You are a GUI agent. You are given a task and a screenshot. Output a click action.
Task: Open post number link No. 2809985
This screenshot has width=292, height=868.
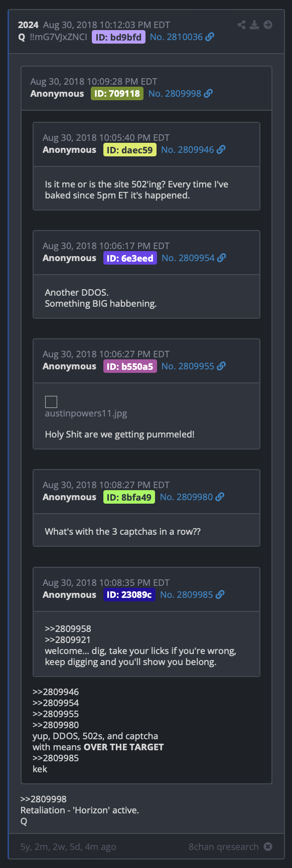[187, 594]
